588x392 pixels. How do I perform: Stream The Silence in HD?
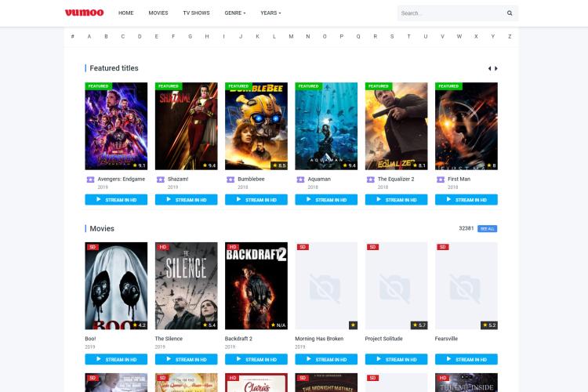[x=187, y=359]
